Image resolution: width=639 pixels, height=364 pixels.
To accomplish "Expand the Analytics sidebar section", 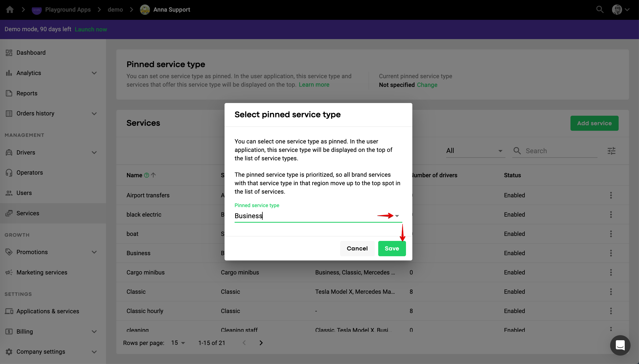I will (94, 73).
